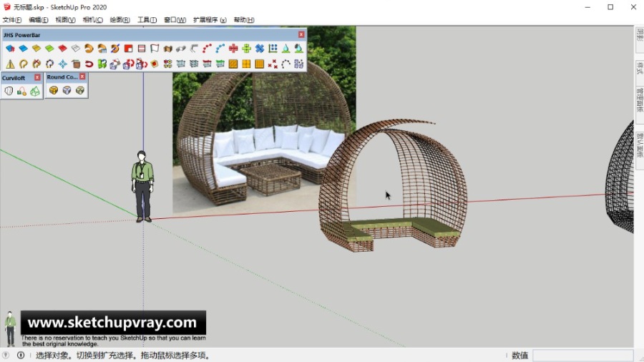
Task: Click the green face icon in JHS PowerBar
Action: pos(49,49)
